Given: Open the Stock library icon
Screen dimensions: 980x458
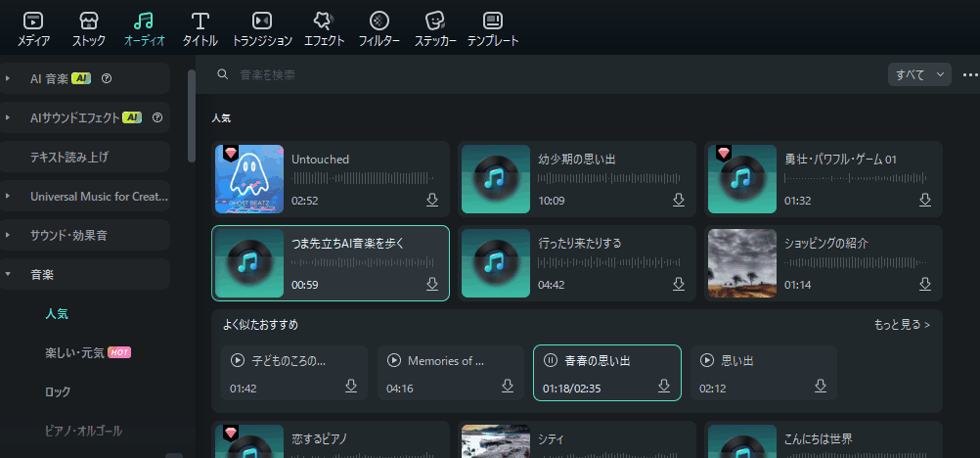Looking at the screenshot, I should 89,22.
